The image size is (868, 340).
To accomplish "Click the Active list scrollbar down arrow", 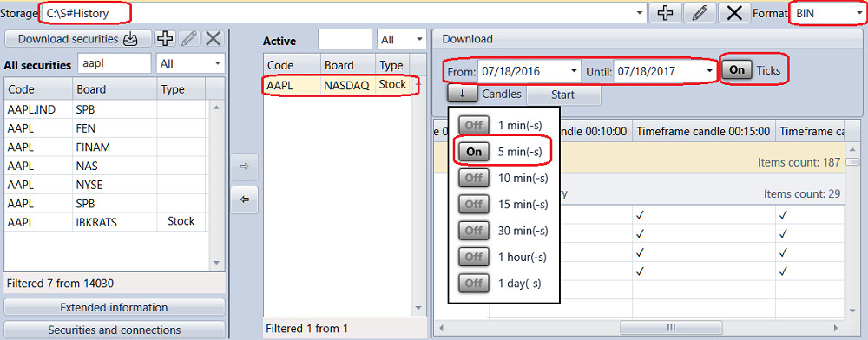I will pyautogui.click(x=419, y=308).
